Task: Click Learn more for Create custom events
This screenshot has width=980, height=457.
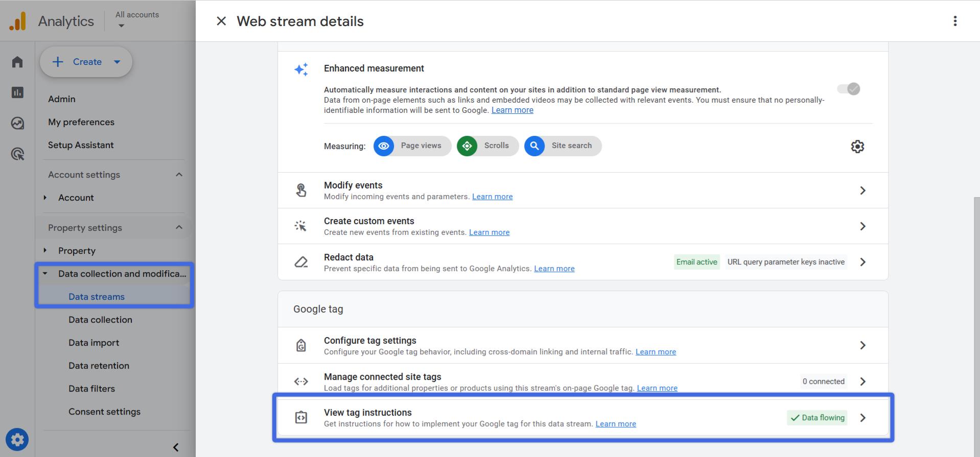Action: [489, 232]
